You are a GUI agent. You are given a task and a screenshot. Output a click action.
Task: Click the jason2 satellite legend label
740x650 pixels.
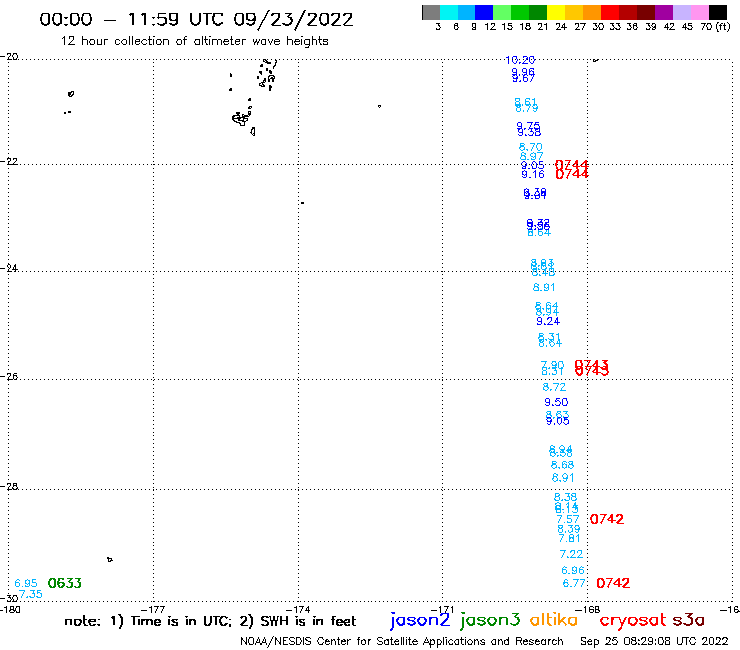420,620
